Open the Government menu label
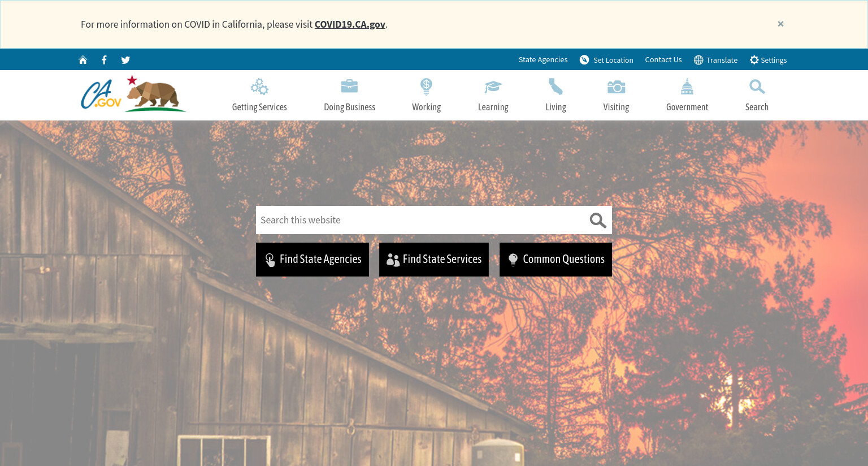The image size is (868, 466). coord(687,107)
